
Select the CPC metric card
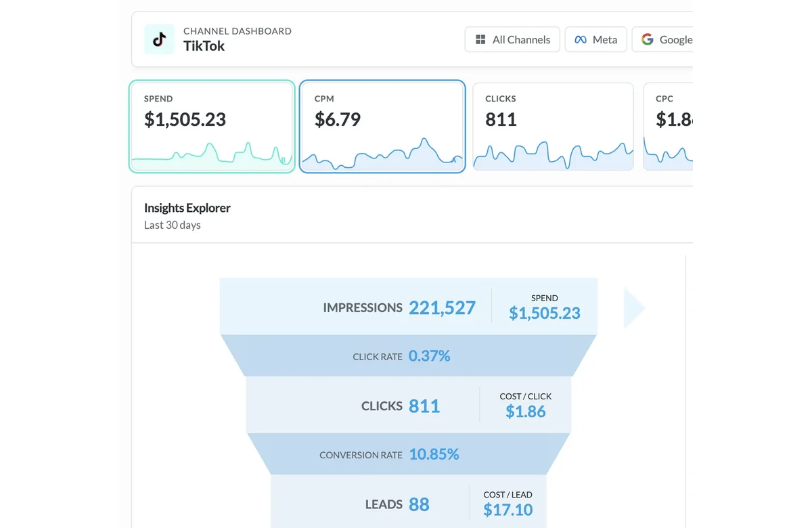(668, 127)
